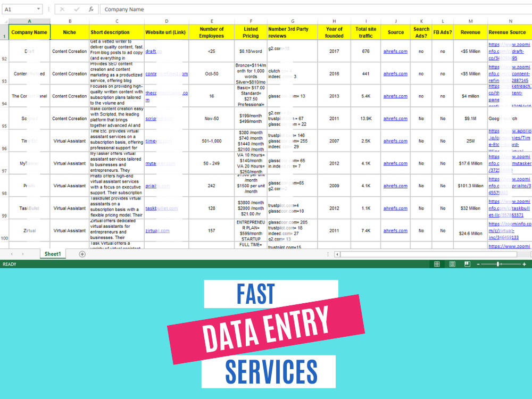Image resolution: width=532 pixels, height=399 pixels.
Task: Switch to the Sheet1 tab
Action: [x=53, y=254]
